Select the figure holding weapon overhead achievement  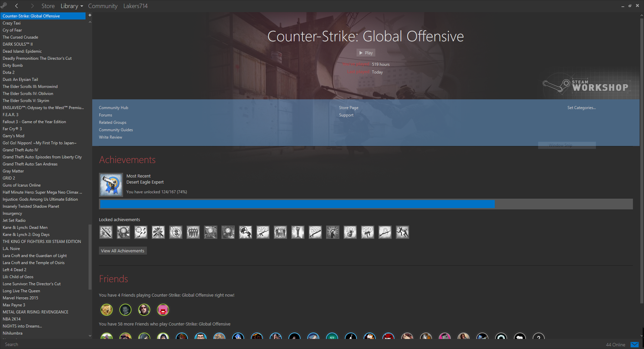click(x=298, y=232)
